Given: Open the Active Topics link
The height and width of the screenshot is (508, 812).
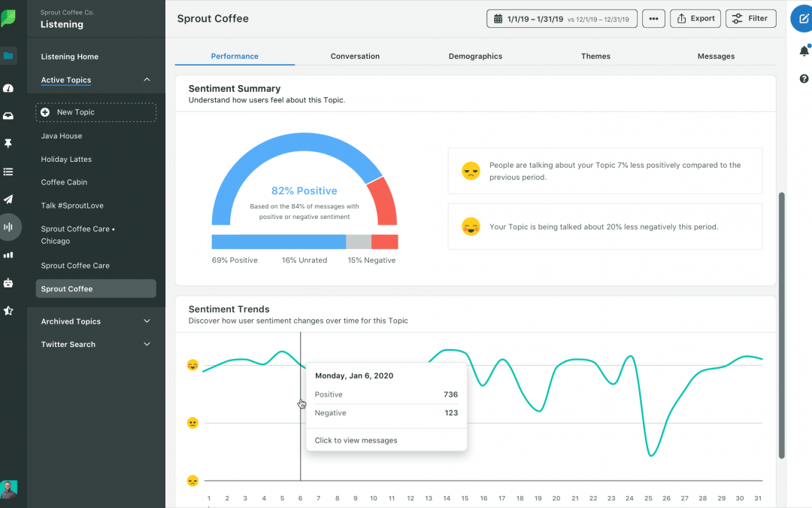Looking at the screenshot, I should pos(65,80).
